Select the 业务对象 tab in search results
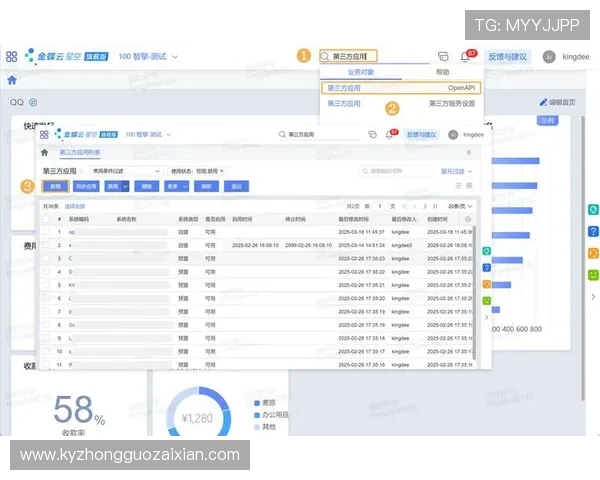Screen dimensions: 600x480 click(x=361, y=72)
